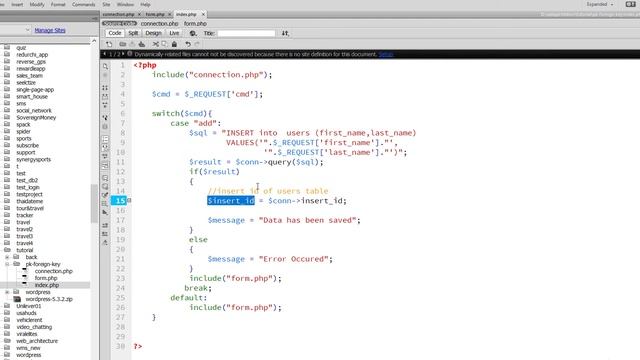Select form.php in the file tree
This screenshot has height=360, width=640.
46,278
